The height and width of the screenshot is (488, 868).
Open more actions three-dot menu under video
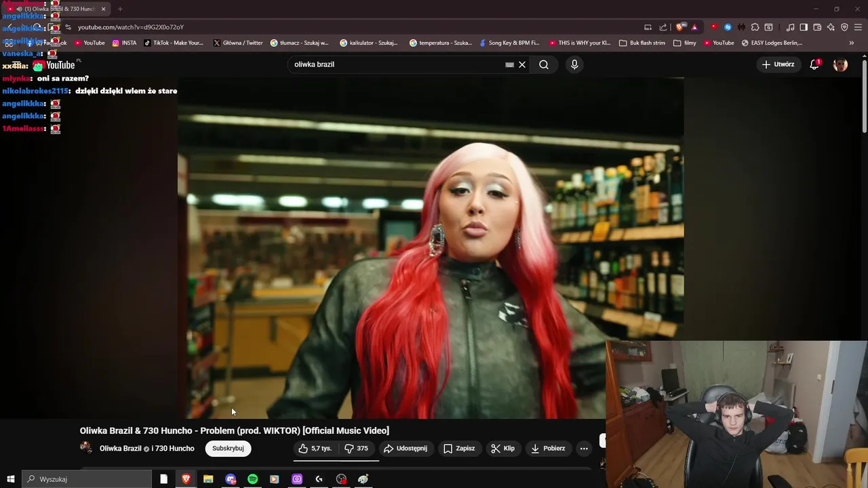pos(584,448)
